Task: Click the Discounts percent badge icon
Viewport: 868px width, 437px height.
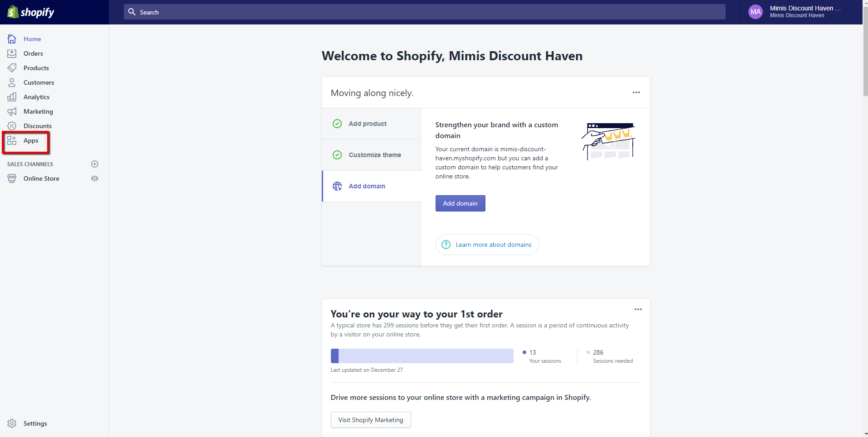Action: click(x=12, y=126)
